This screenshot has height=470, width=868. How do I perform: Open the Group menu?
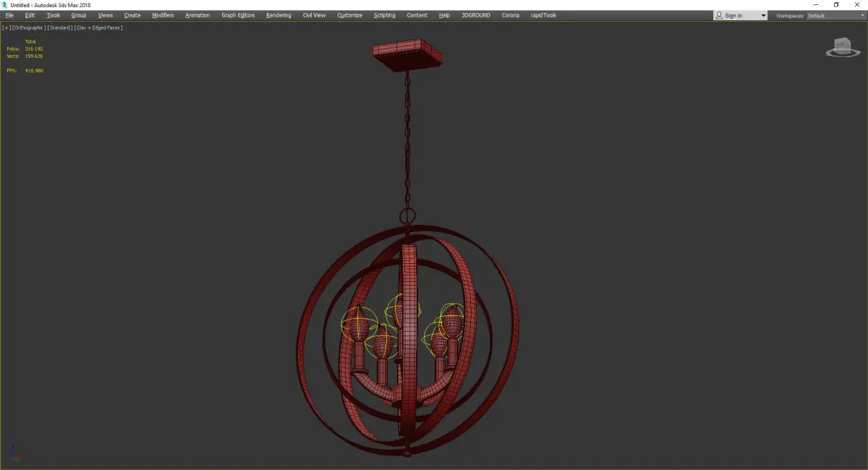click(78, 15)
